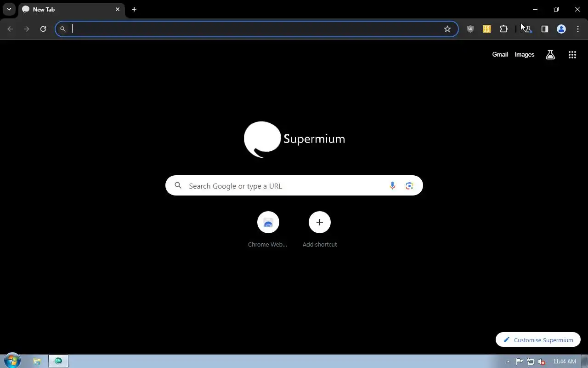
Task: Open the 2048 game extension
Action: tap(487, 29)
